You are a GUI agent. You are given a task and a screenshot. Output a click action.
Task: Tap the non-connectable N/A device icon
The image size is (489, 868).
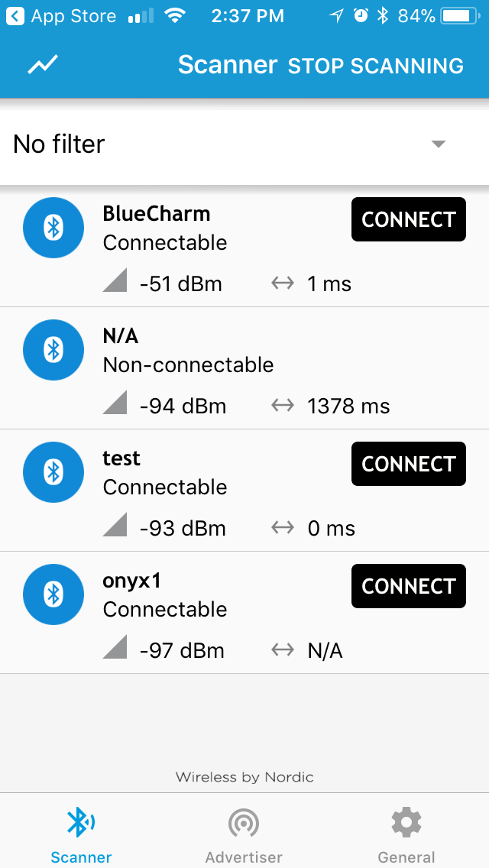[53, 350]
